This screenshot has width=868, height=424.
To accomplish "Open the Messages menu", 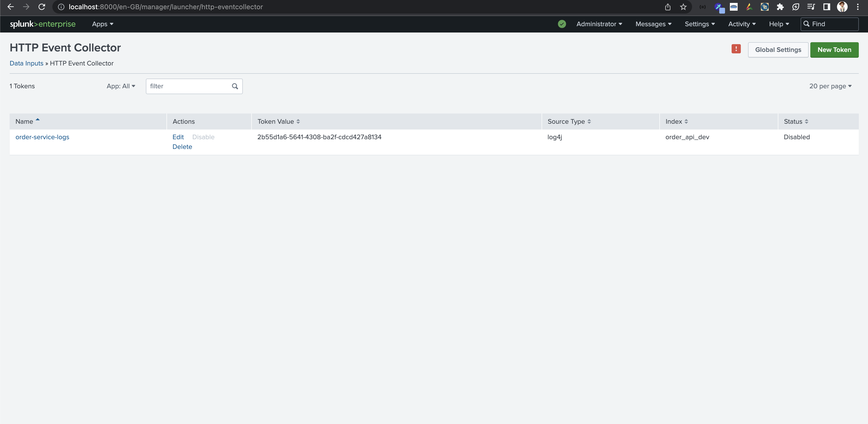I will coord(653,24).
